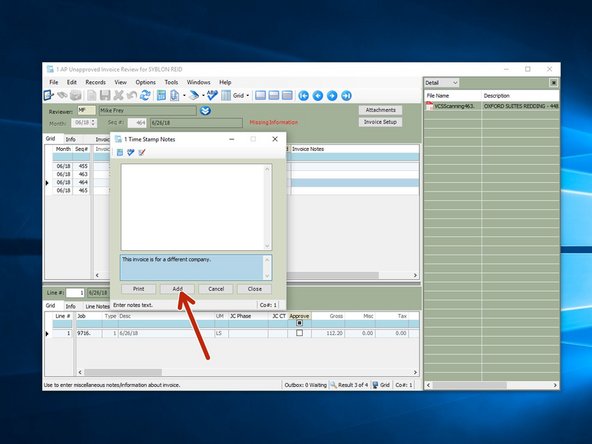Viewport: 592px width, 444px height.
Task: Click horizontal scrollbar in line items grid
Action: [x=123, y=372]
